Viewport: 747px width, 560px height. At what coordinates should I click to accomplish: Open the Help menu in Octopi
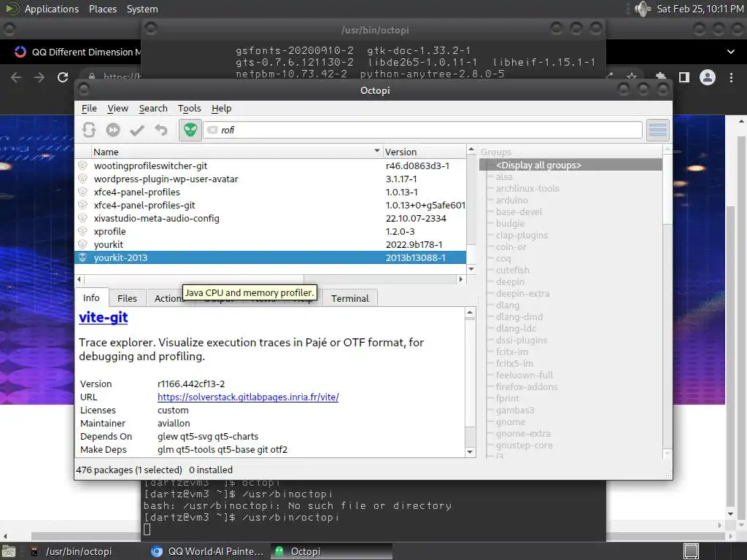click(222, 109)
